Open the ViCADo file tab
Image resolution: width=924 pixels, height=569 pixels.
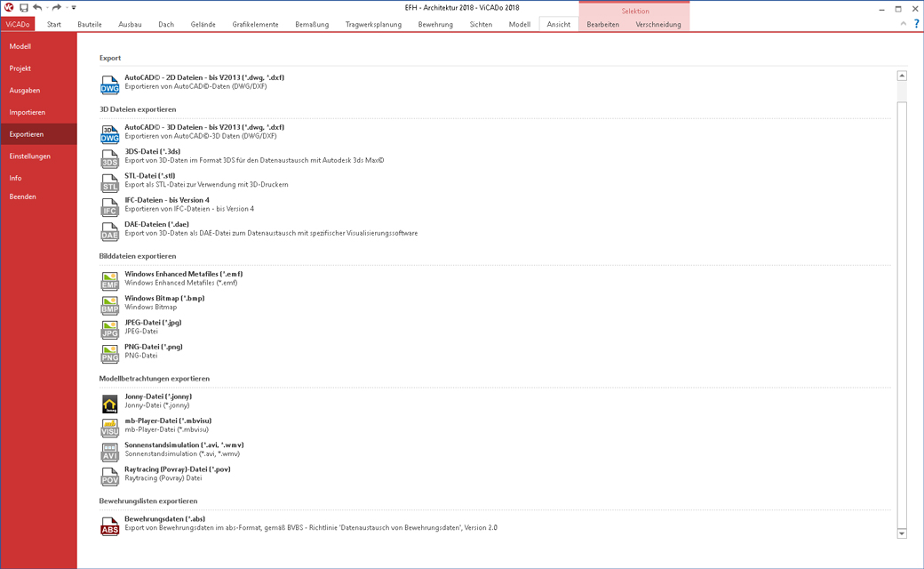tap(18, 24)
